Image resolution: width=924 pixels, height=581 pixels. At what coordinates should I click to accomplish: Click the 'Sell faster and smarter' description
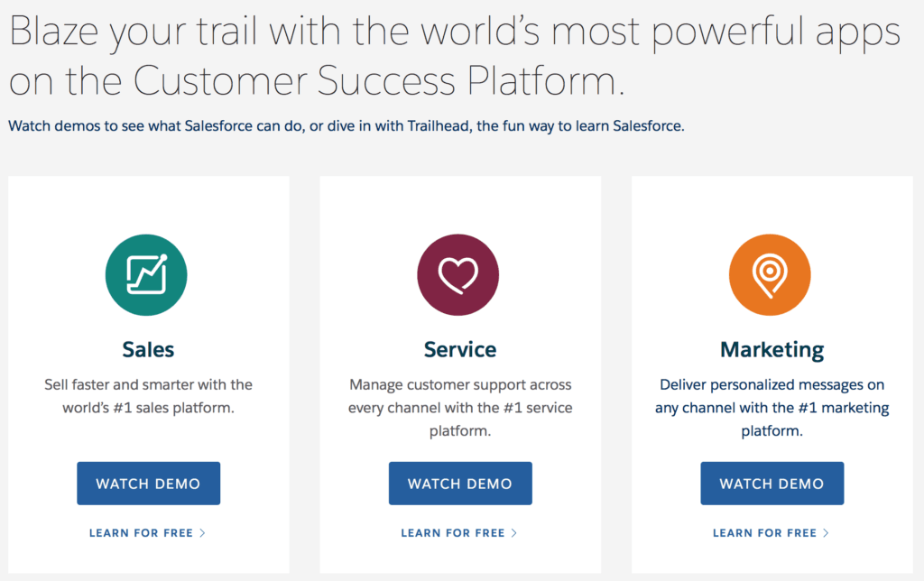(x=149, y=396)
